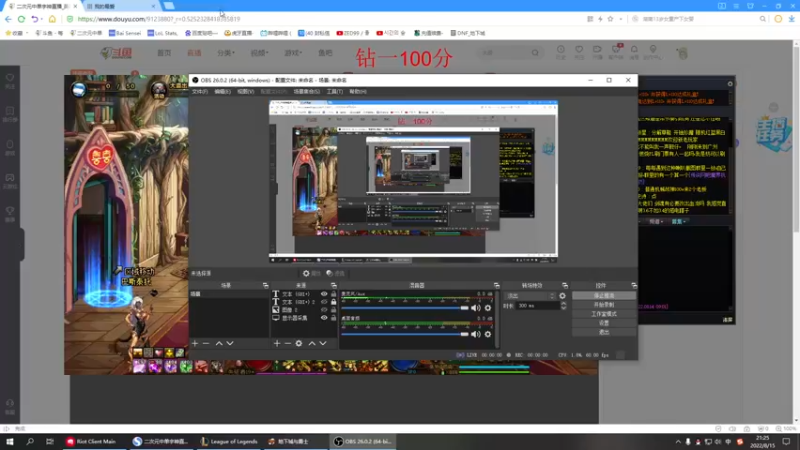Image resolution: width=800 pixels, height=450 pixels.
Task: Toggle lock on 文本 (GDI+) 2 source
Action: click(334, 302)
